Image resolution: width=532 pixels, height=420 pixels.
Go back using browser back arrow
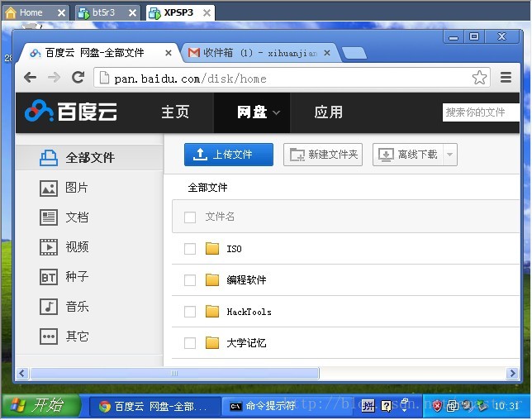click(31, 78)
